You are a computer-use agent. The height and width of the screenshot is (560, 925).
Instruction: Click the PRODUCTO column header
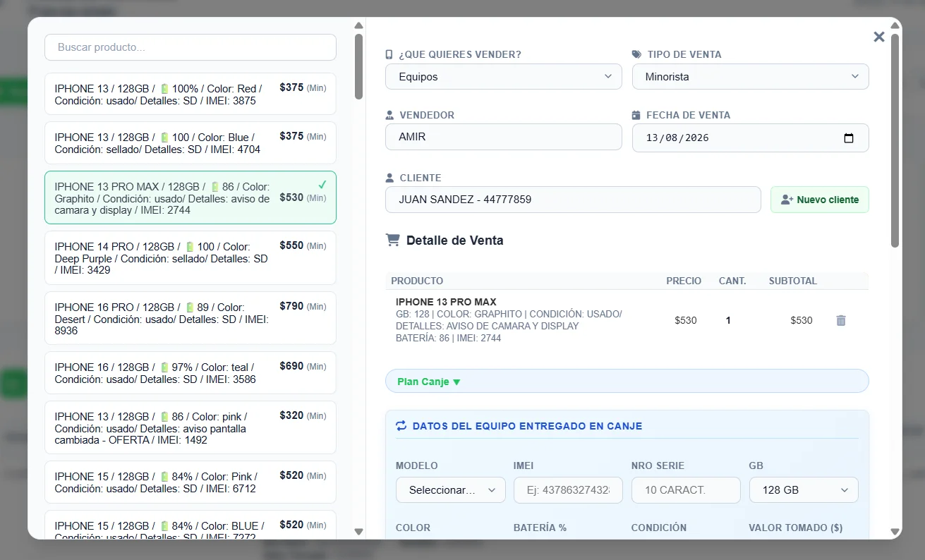(417, 281)
